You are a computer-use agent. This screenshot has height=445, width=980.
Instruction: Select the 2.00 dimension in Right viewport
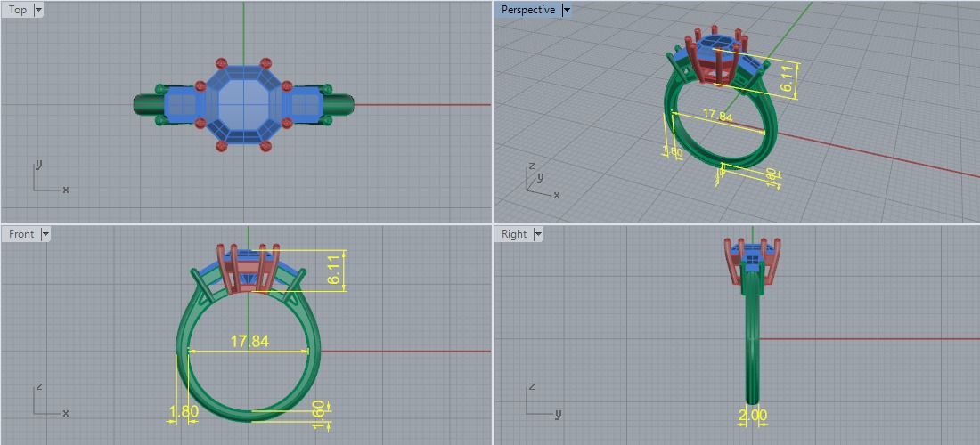(x=752, y=415)
